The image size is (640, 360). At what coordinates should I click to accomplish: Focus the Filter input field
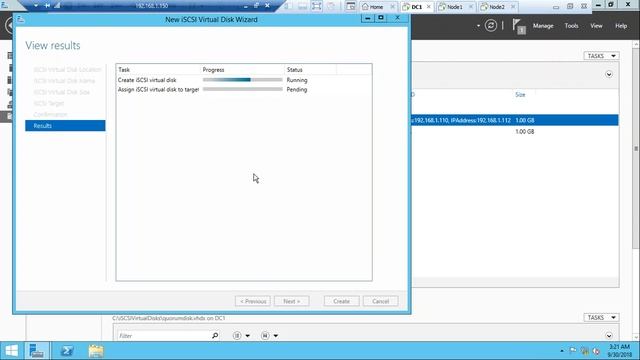[x=163, y=336]
